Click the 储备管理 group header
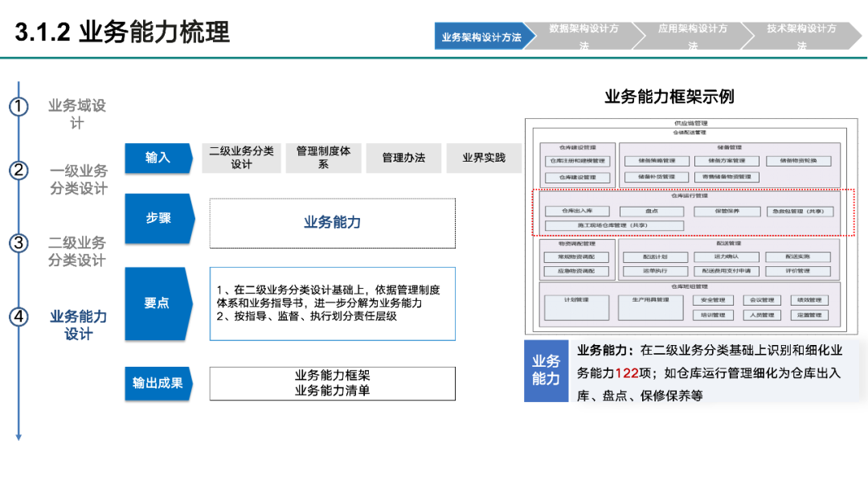 729,147
